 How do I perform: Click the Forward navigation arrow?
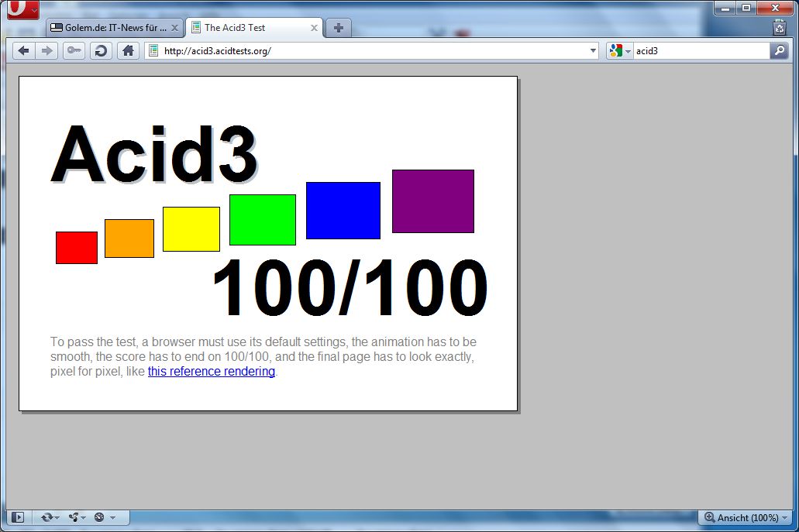click(x=46, y=50)
